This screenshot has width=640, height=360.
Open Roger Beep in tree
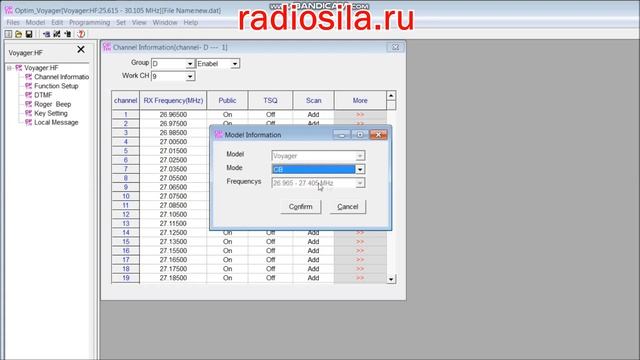53,104
